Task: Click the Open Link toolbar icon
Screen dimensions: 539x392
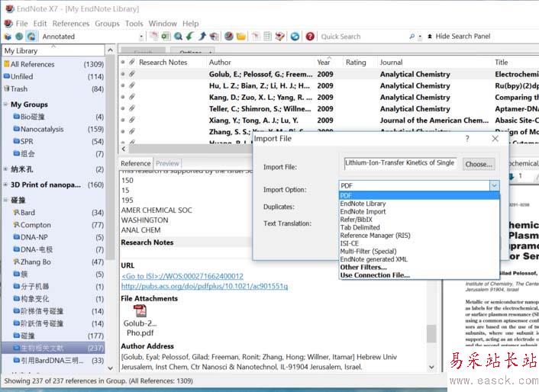Action: pyautogui.click(x=229, y=36)
